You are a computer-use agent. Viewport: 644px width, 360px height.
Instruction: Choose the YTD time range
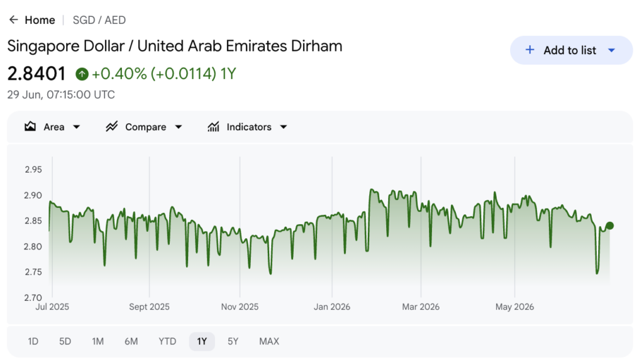(x=167, y=342)
